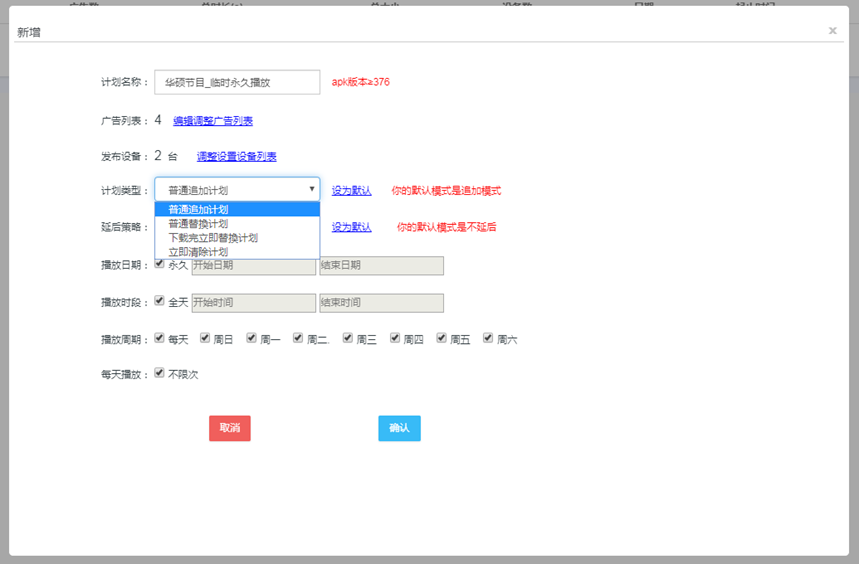Uncheck the 周日 checkbox
The height and width of the screenshot is (564, 859).
tap(205, 338)
